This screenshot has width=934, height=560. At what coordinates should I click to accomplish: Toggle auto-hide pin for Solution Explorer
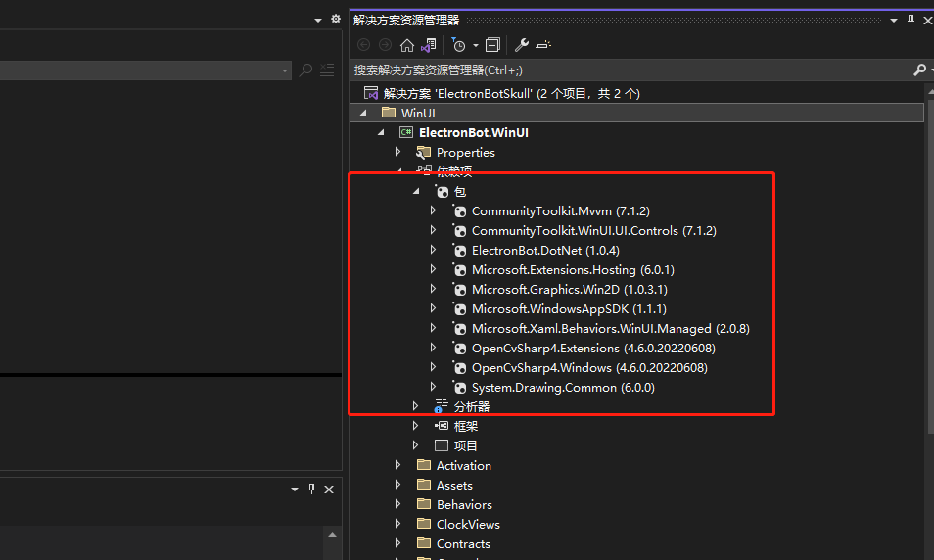coord(911,20)
